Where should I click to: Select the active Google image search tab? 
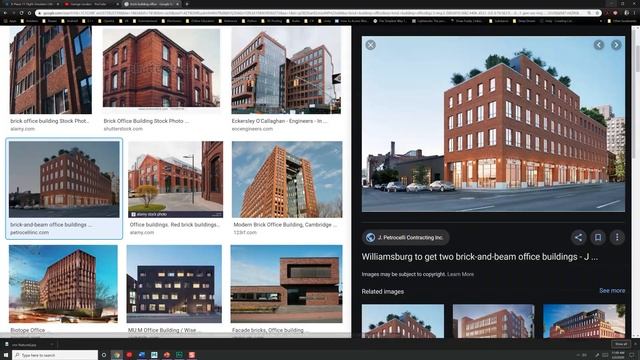tap(151, 4)
